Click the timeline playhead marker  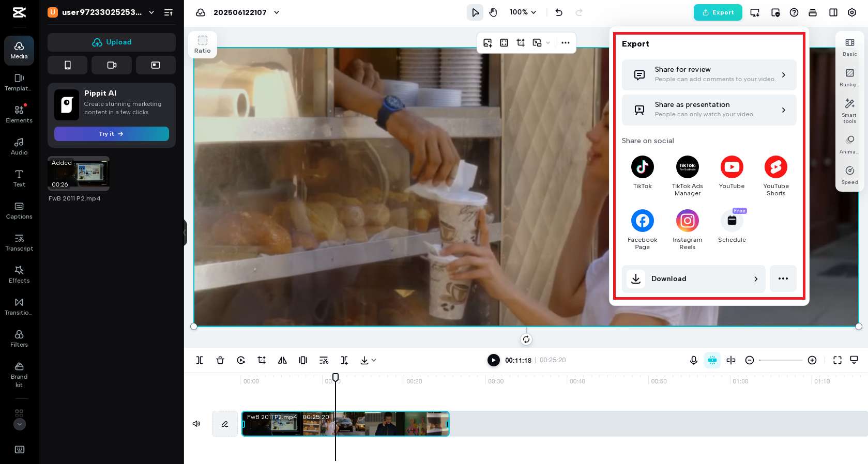click(336, 377)
